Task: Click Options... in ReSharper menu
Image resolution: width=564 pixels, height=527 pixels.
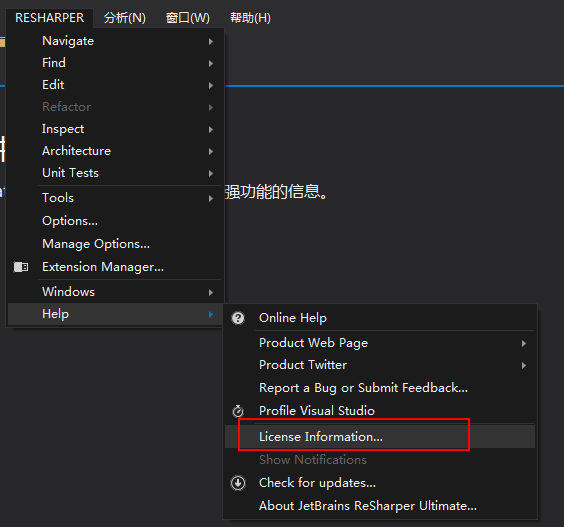Action: [x=115, y=221]
